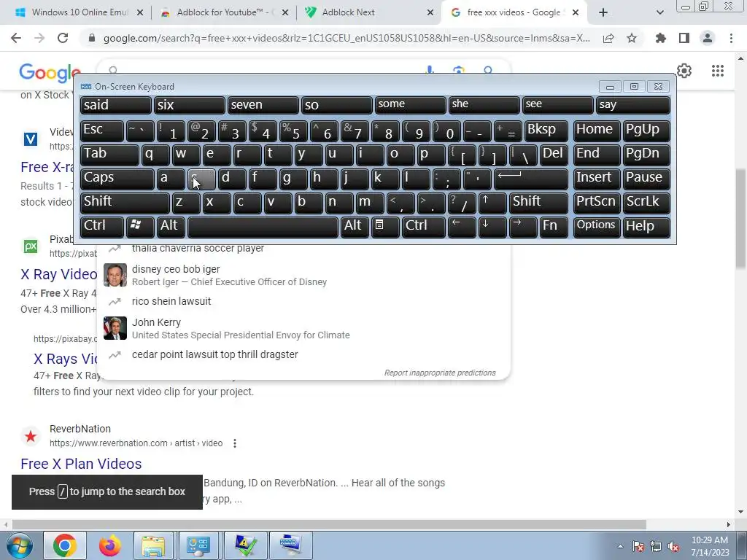The height and width of the screenshot is (560, 747).
Task: Click the right arrow key
Action: pyautogui.click(x=523, y=227)
